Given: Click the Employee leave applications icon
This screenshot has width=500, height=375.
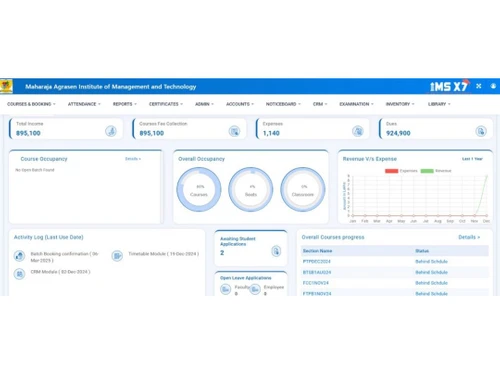Looking at the screenshot, I should [x=255, y=289].
